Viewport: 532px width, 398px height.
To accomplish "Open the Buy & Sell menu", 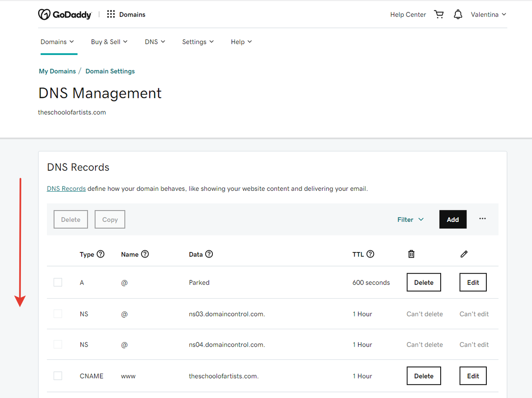I will tap(109, 42).
